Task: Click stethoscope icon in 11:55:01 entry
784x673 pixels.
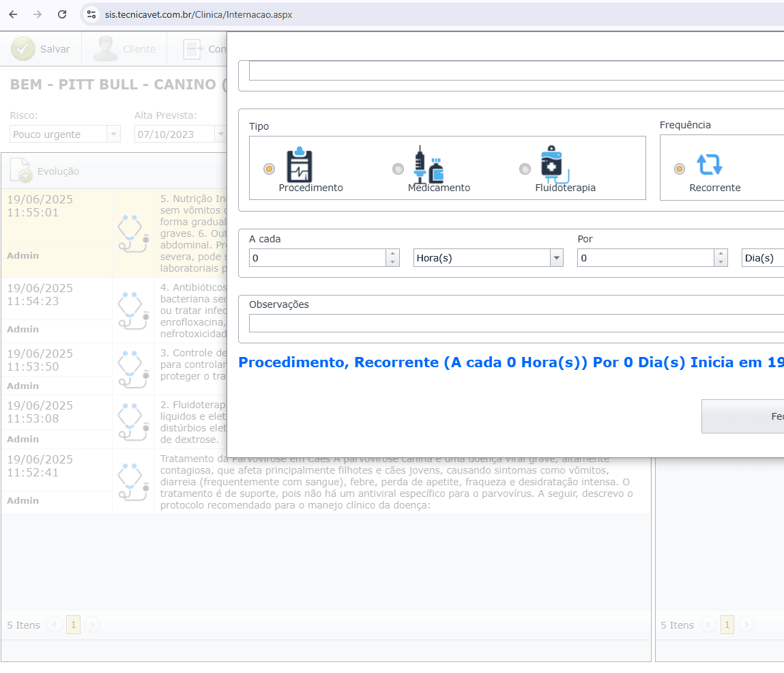Action: (x=133, y=233)
